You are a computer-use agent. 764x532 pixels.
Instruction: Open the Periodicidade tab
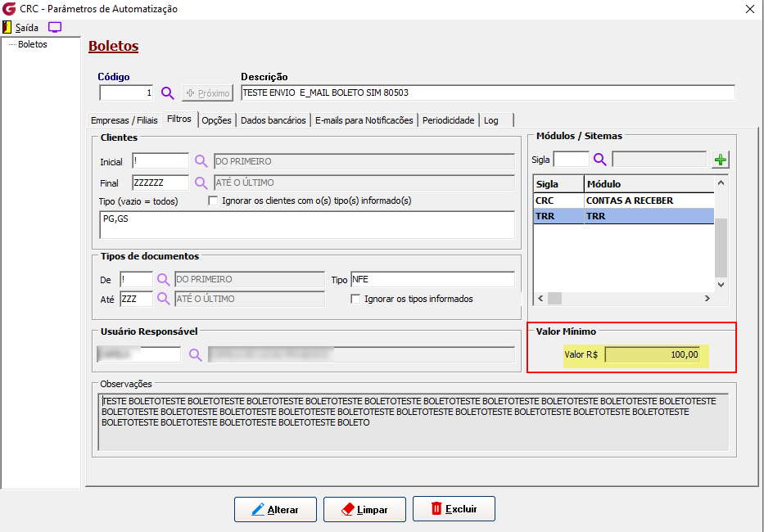(448, 120)
